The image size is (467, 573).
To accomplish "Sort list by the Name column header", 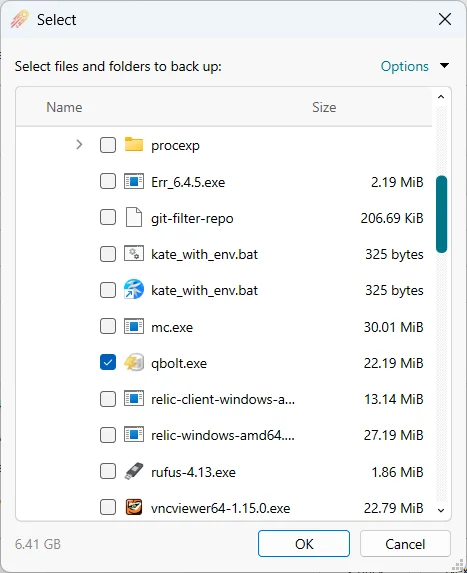I will pyautogui.click(x=64, y=107).
